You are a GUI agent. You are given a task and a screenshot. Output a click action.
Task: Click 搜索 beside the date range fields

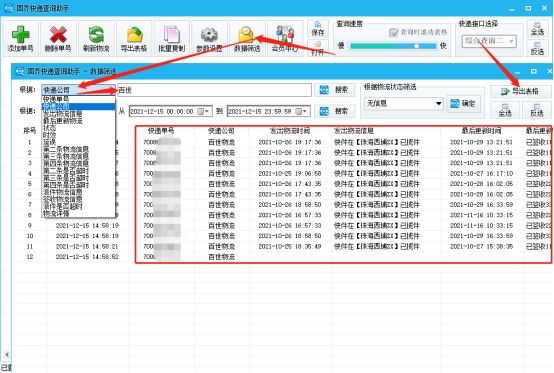pos(334,111)
